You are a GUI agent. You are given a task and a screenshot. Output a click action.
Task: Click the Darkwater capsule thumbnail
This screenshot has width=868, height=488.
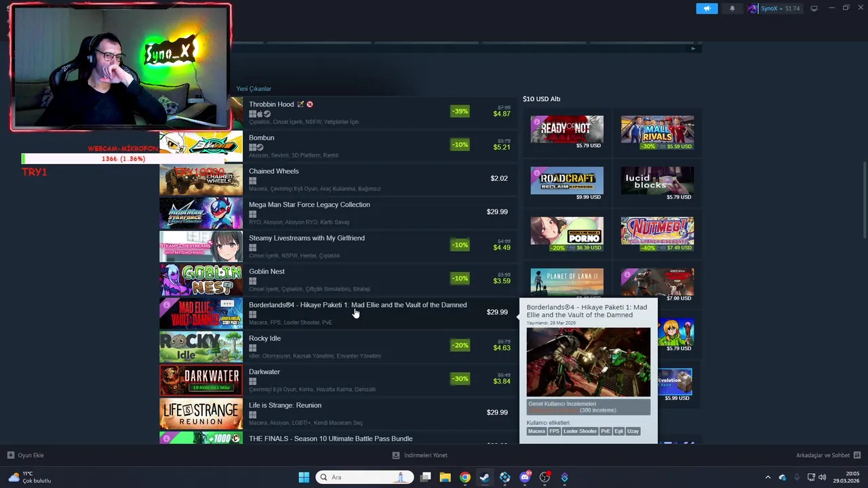pyautogui.click(x=201, y=380)
